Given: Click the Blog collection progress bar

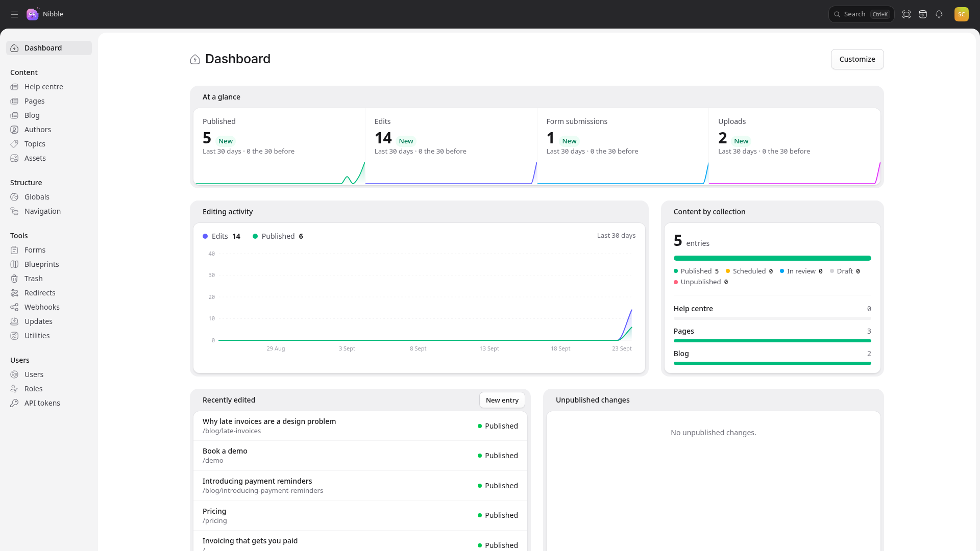Looking at the screenshot, I should point(772,363).
